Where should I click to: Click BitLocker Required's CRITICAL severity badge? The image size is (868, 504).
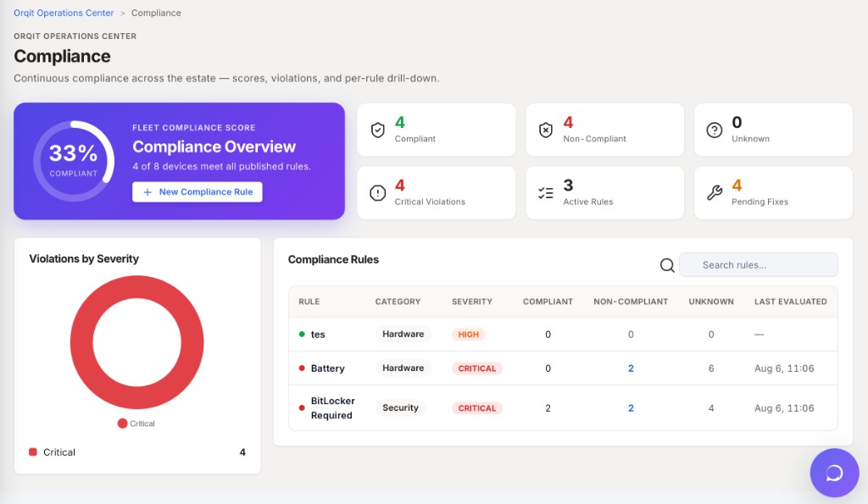coord(477,408)
